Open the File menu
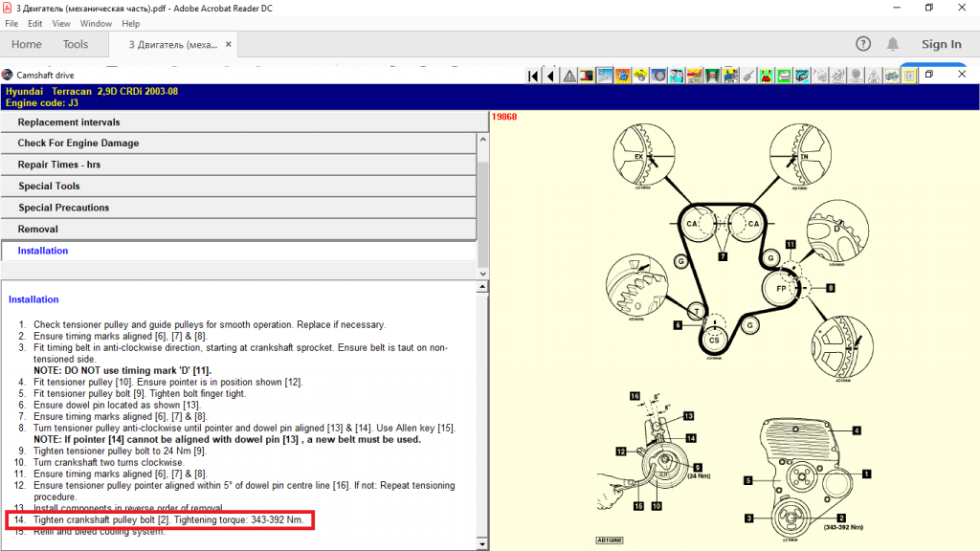Image resolution: width=980 pixels, height=551 pixels. click(11, 23)
